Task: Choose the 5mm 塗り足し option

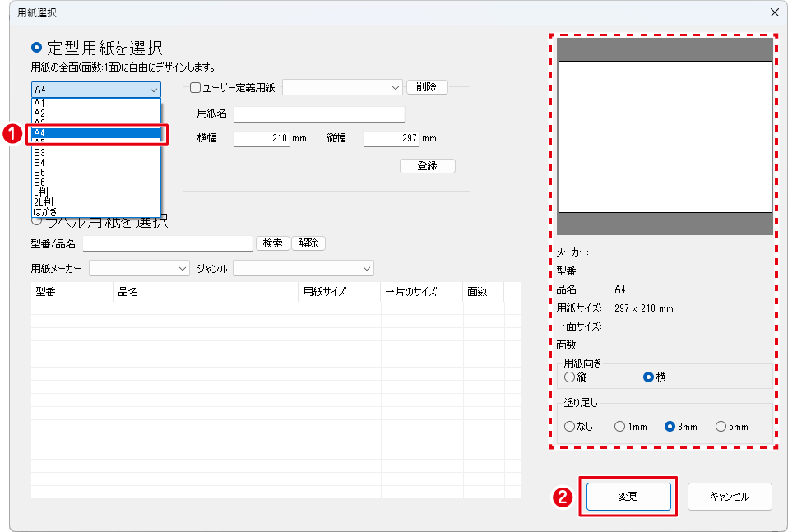Action: pos(721,426)
